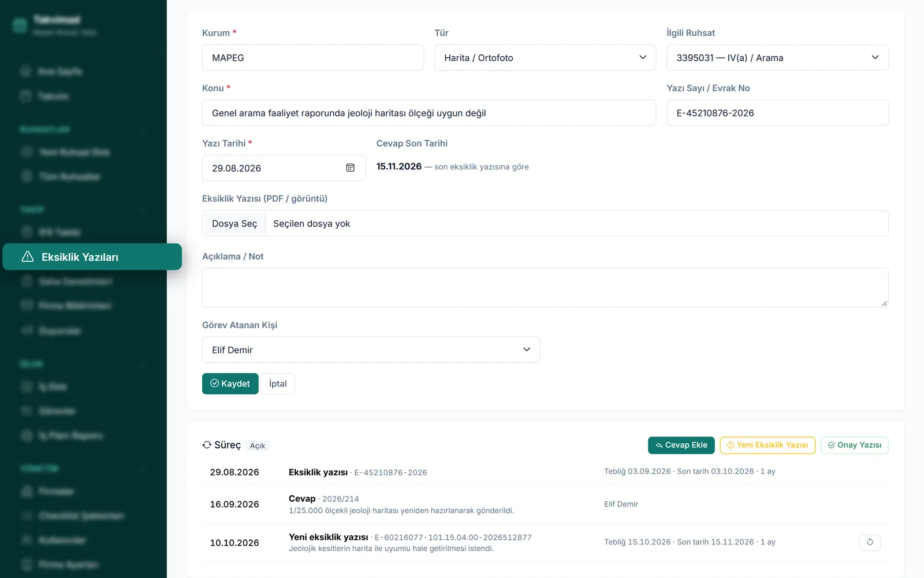Expand the Tür dropdown showing Harita / Ortofoto
This screenshot has height=578, width=924.
(x=545, y=58)
